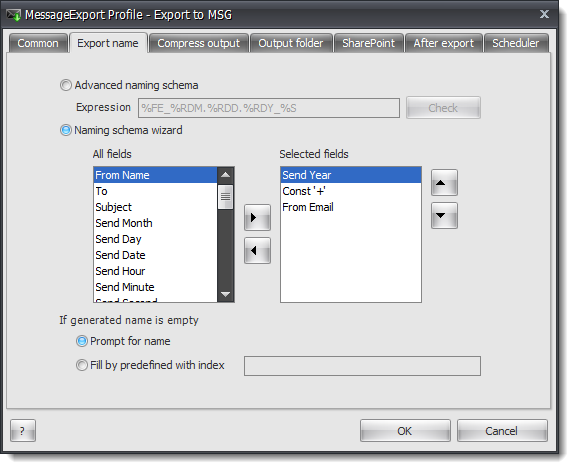574x469 pixels.
Task: Open the Export name tab
Action: [108, 43]
